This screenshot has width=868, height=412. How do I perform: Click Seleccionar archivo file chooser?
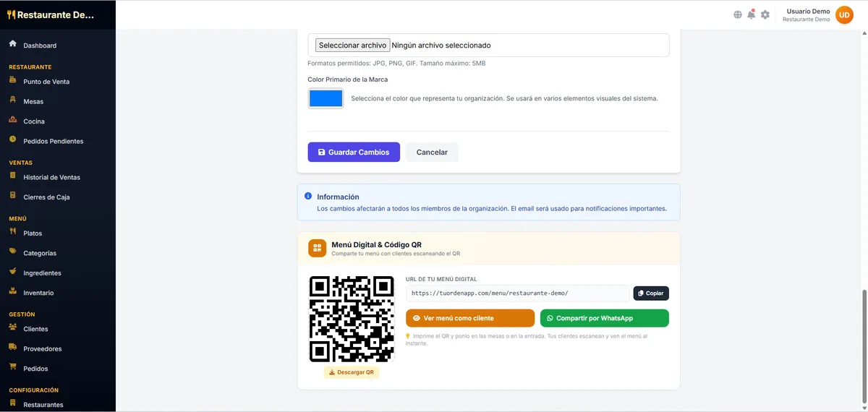click(x=352, y=45)
